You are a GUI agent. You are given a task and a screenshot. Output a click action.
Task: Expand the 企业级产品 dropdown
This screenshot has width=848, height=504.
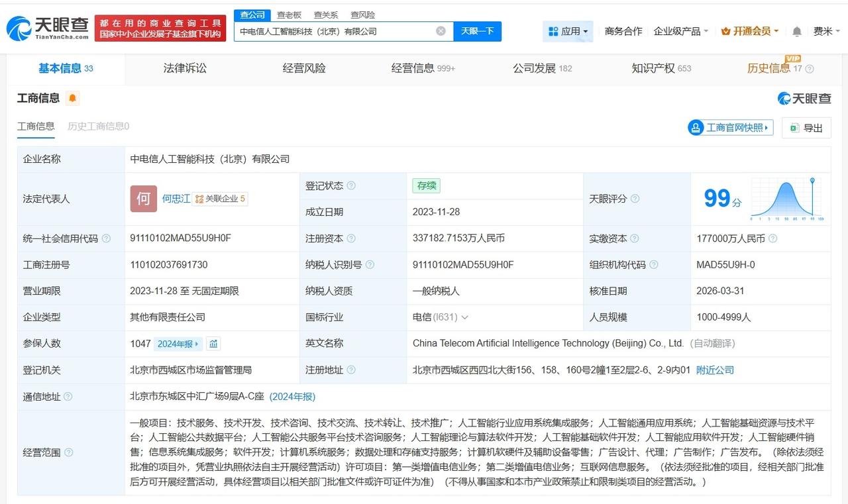tap(681, 31)
